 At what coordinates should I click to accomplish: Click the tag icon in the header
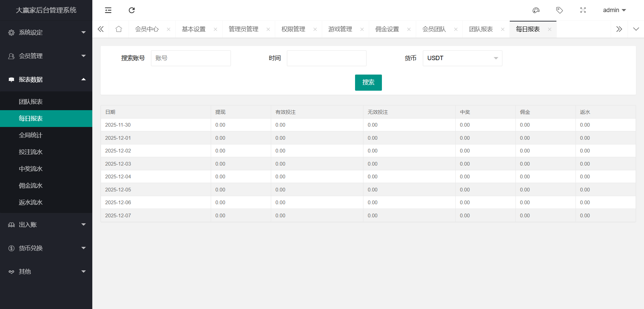point(559,10)
